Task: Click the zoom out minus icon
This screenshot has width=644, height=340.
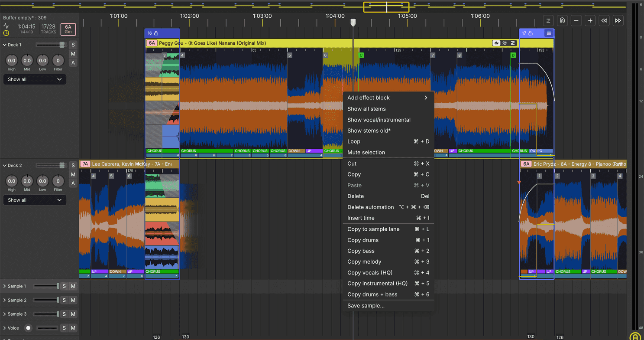Action: 576,20
